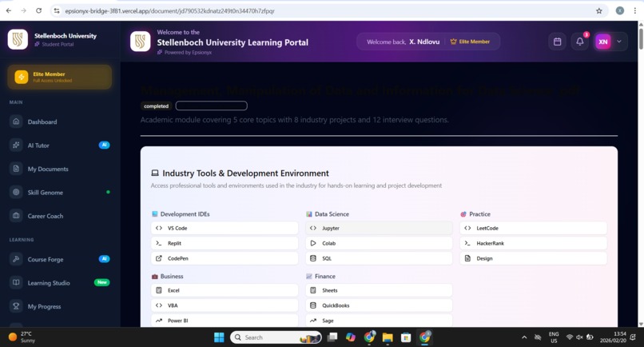The height and width of the screenshot is (347, 644).
Task: Click the Dashboard home icon
Action: (x=16, y=122)
